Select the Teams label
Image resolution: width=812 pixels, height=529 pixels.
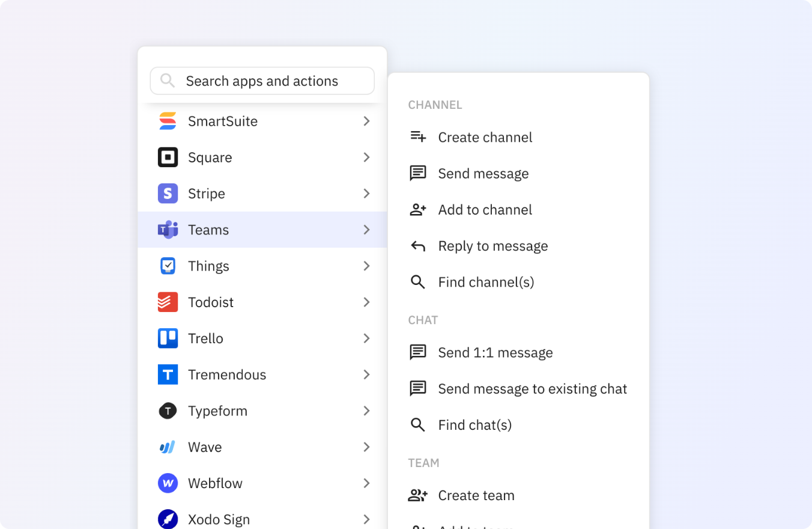tap(208, 230)
